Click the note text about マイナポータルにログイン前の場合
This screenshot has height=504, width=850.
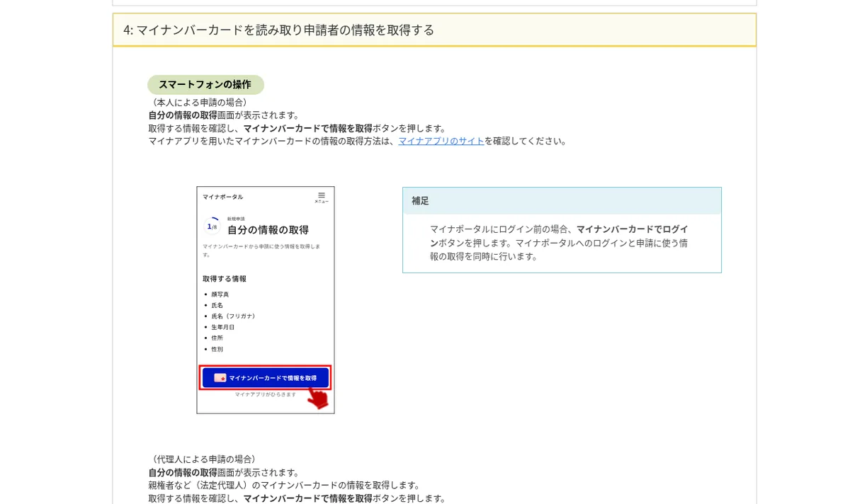pyautogui.click(x=559, y=243)
